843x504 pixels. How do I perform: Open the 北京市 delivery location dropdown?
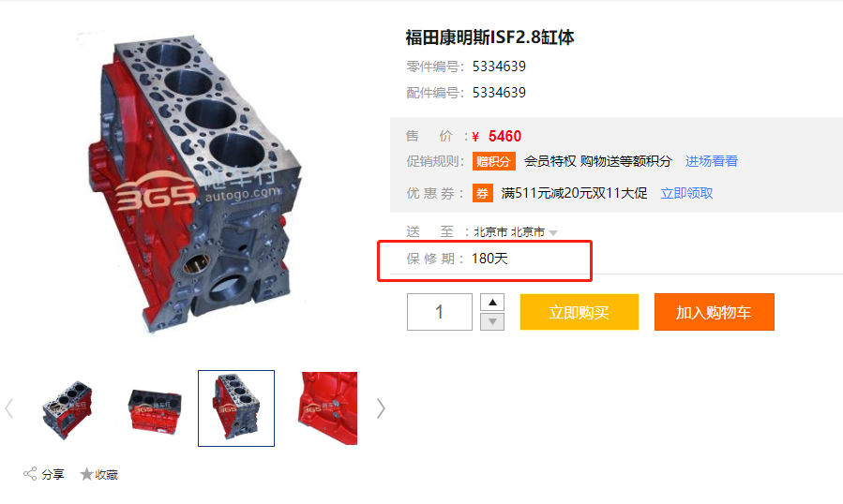pos(515,232)
